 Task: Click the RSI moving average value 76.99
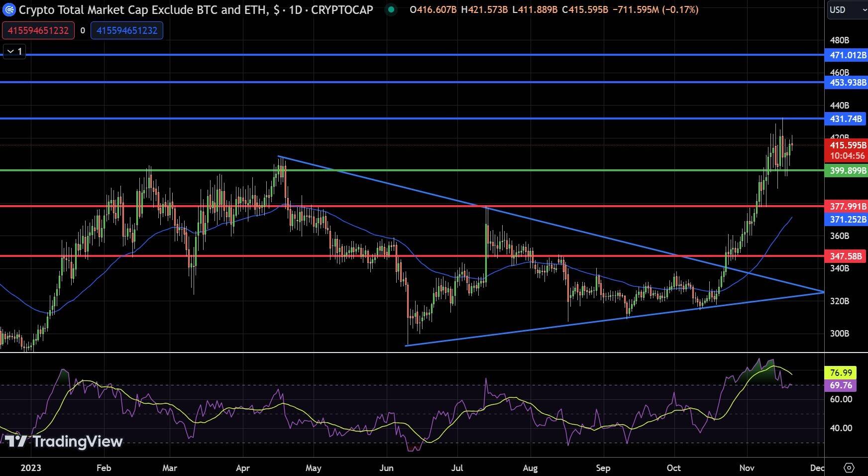[x=841, y=372]
